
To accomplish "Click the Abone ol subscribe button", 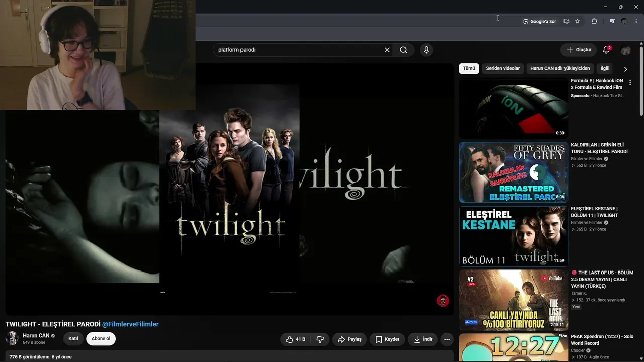I will click(101, 339).
